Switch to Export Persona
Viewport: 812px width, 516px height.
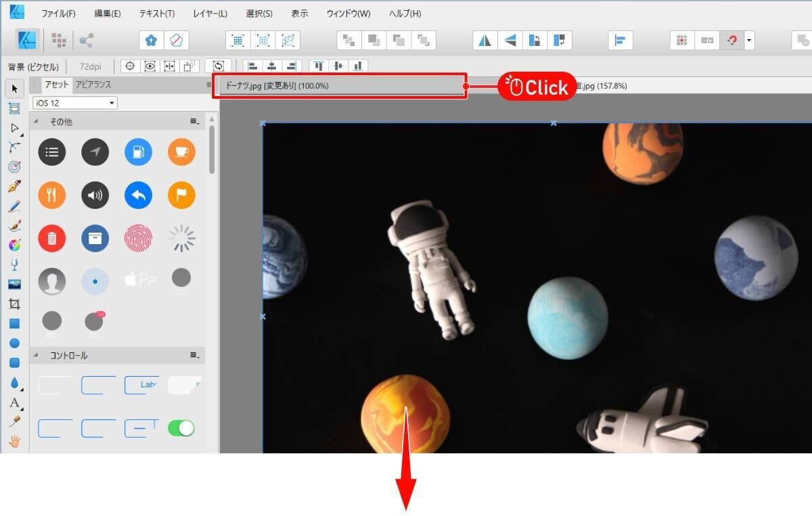(86, 41)
